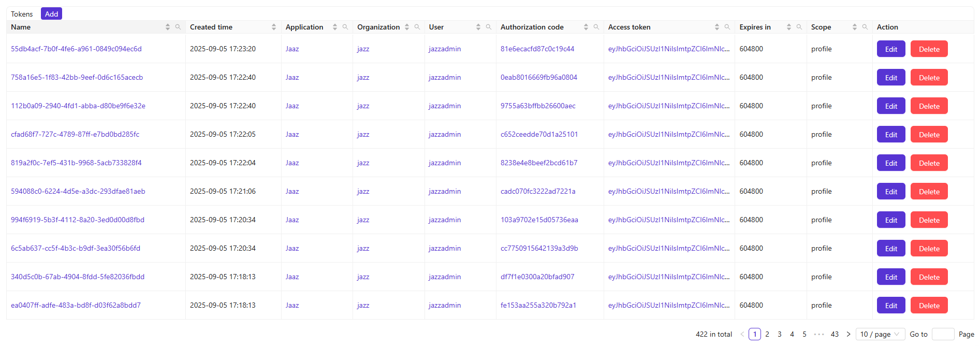Open the jazz organization in the 594088c0 row
This screenshot has height=346, width=980.
point(363,191)
